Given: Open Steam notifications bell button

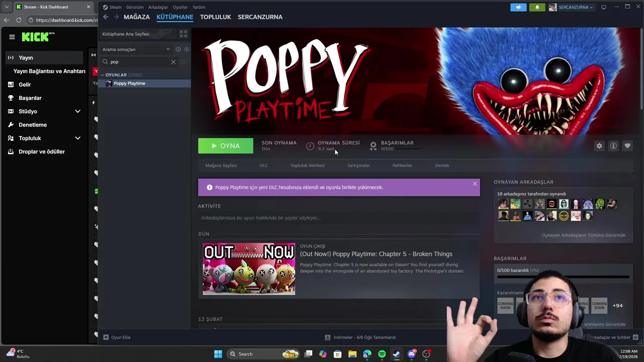Looking at the screenshot, I should (537, 7).
